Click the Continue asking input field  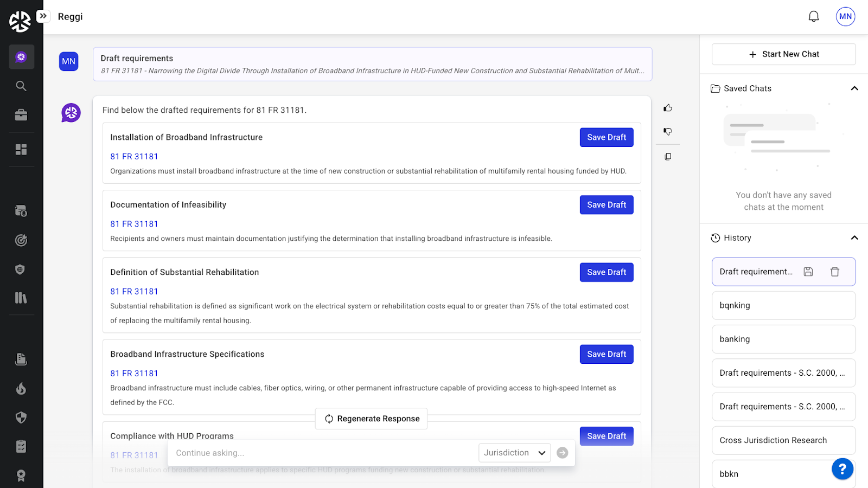coord(323,453)
